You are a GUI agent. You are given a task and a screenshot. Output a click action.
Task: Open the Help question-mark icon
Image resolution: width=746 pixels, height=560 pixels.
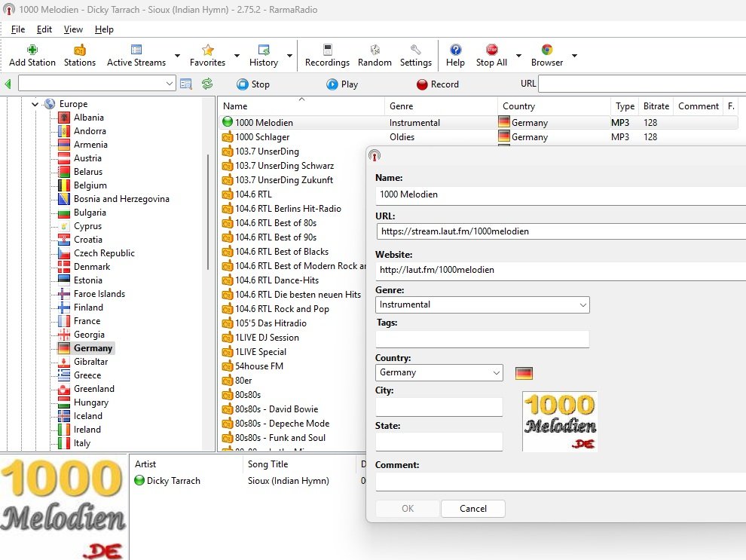(455, 50)
